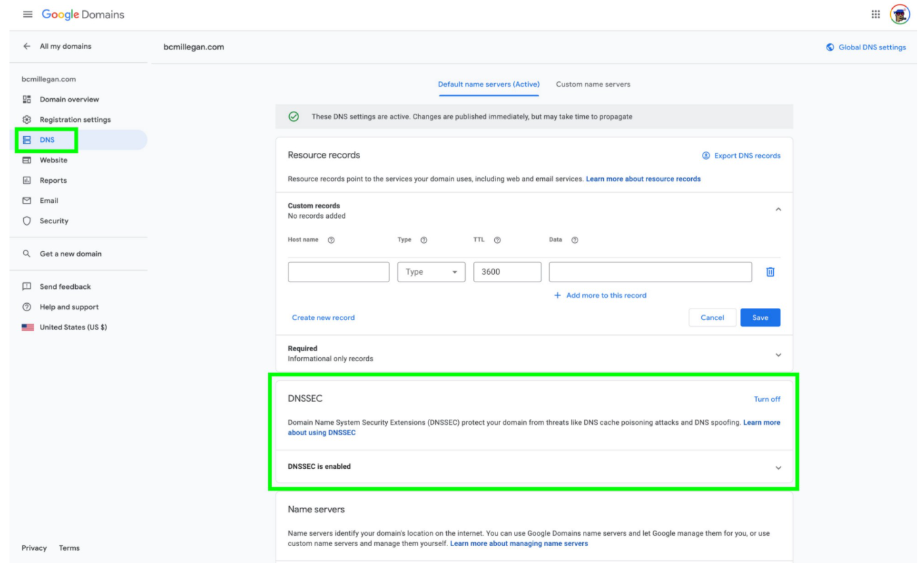Click Send feedback
This screenshot has height=563, width=924.
point(65,287)
